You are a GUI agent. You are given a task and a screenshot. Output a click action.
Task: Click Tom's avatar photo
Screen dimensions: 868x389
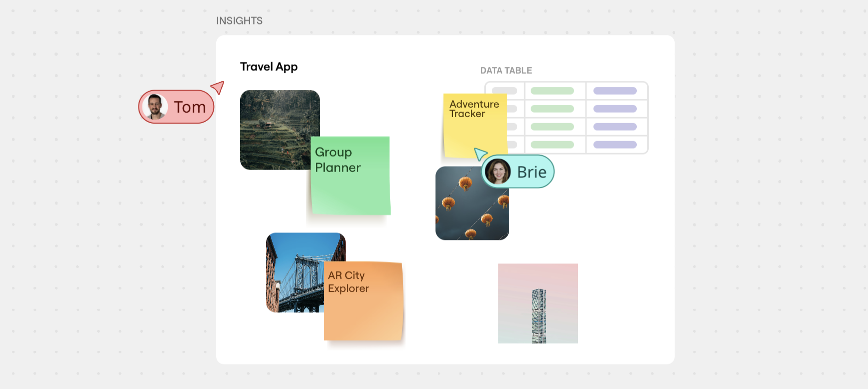[x=155, y=107]
